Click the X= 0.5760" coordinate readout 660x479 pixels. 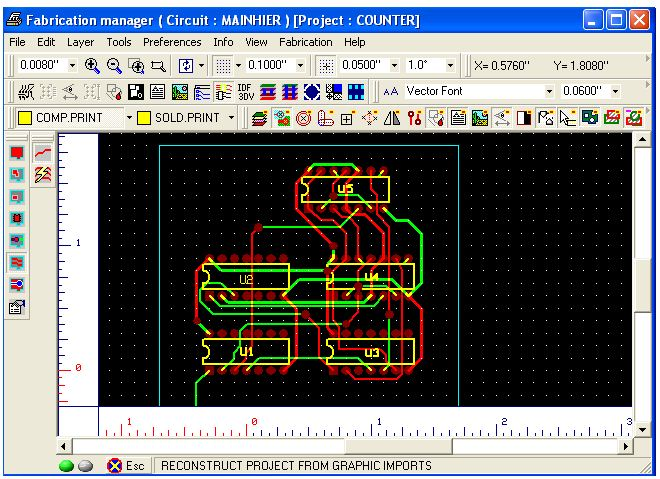coord(501,66)
